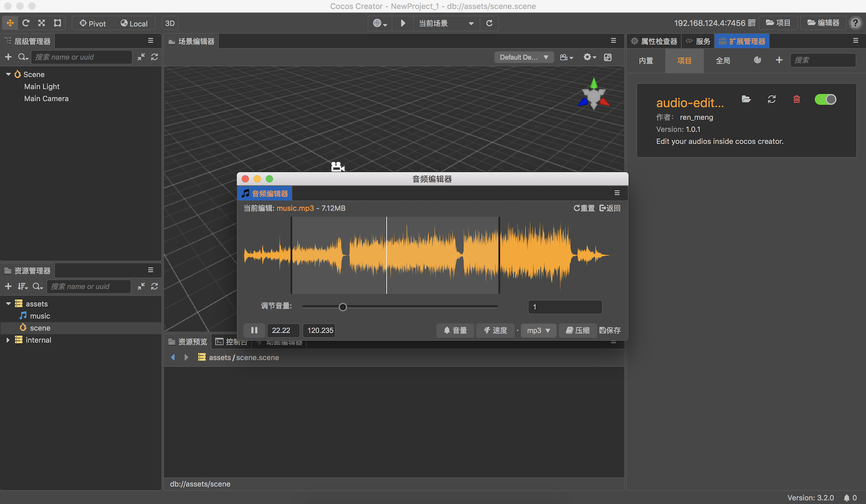The image size is (866, 504).
Task: Select the 项目 tab in properties panel
Action: click(685, 60)
